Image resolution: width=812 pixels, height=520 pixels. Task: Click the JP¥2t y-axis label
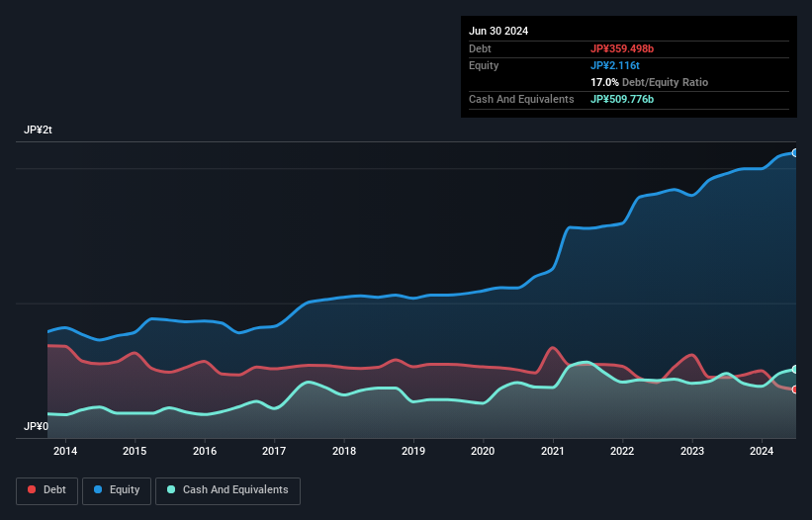[38, 130]
